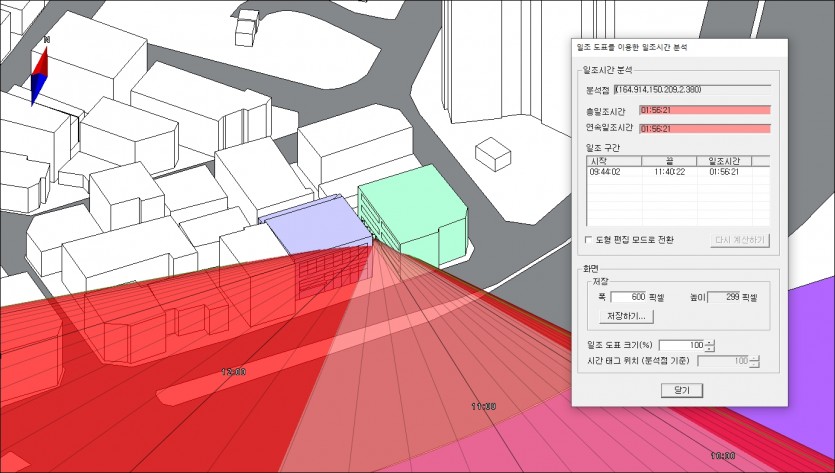Enable the 도형 편집 모드로 전환 checkbox
The height and width of the screenshot is (473, 835).
587,240
